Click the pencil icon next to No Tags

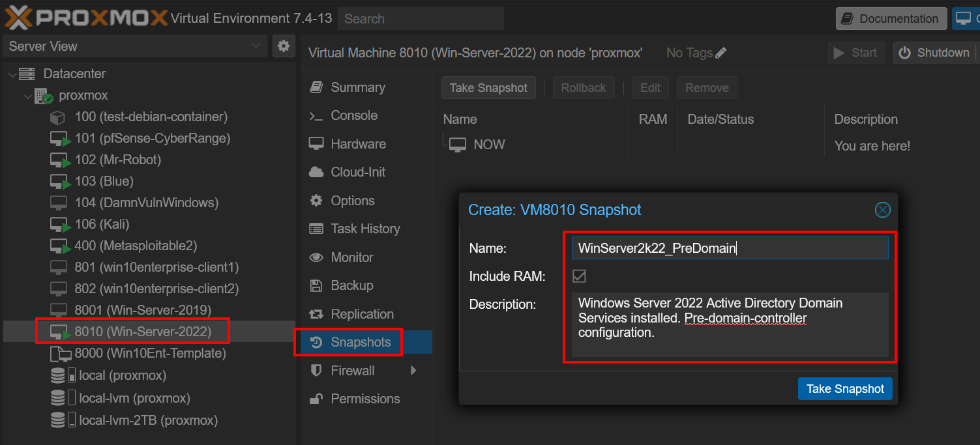point(720,53)
